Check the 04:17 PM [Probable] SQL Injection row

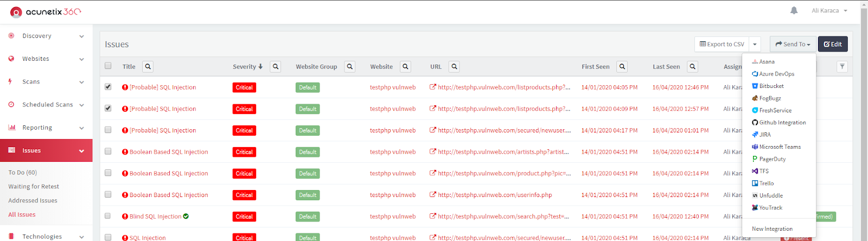point(108,130)
